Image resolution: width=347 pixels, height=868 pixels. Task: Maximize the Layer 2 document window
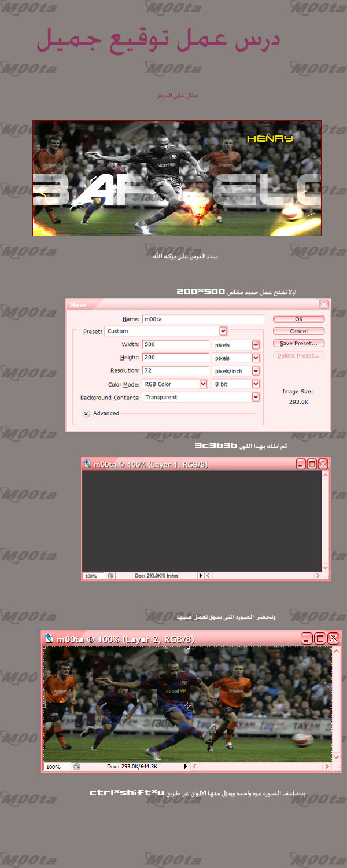(320, 639)
